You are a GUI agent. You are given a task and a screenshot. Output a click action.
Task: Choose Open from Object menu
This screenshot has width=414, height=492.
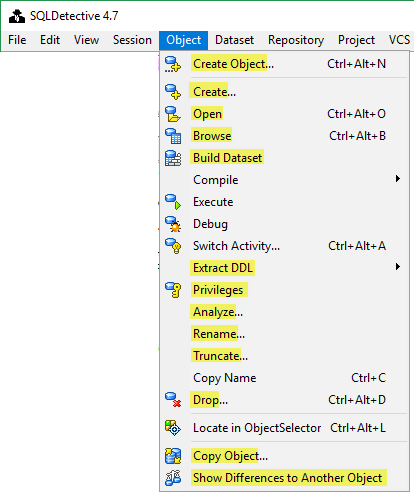284,114
